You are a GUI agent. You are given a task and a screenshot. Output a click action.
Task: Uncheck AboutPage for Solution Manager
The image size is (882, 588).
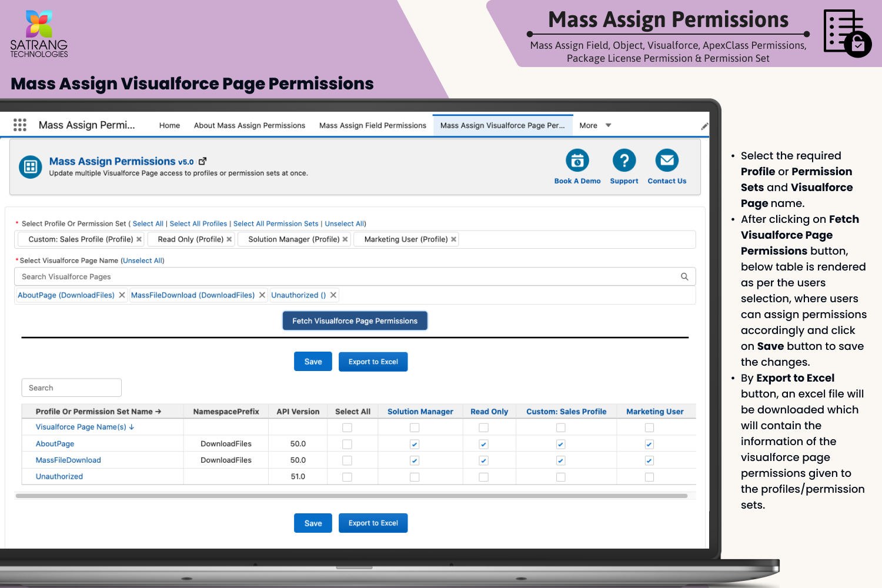tap(415, 445)
